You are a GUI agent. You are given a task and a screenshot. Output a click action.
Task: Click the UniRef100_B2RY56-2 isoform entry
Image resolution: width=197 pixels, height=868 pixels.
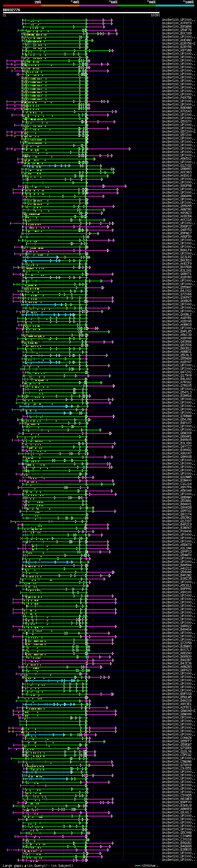179,43
